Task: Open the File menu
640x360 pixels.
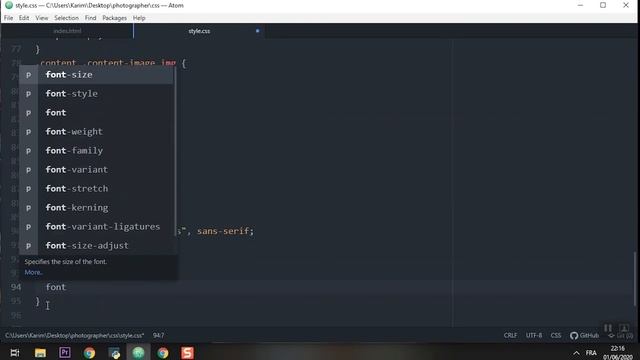Action: pyautogui.click(x=8, y=18)
